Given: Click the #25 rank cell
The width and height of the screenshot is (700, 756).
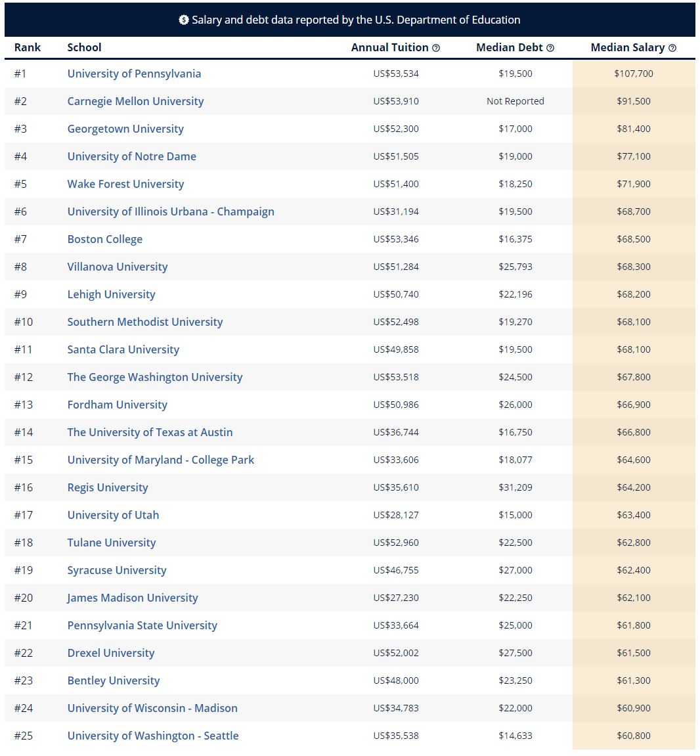Looking at the screenshot, I should coord(24,736).
